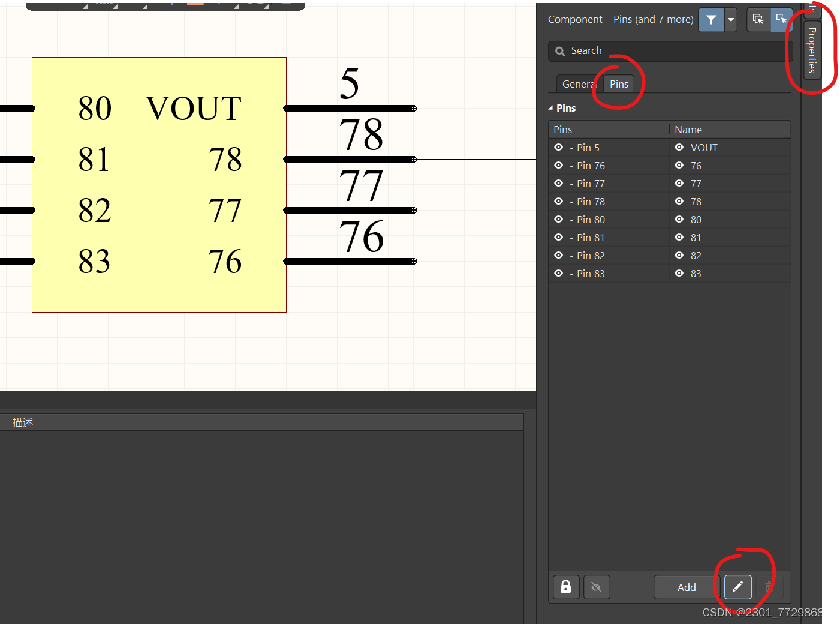Screen dimensions: 840x624
Task: Switch to the General tab
Action: pos(579,84)
